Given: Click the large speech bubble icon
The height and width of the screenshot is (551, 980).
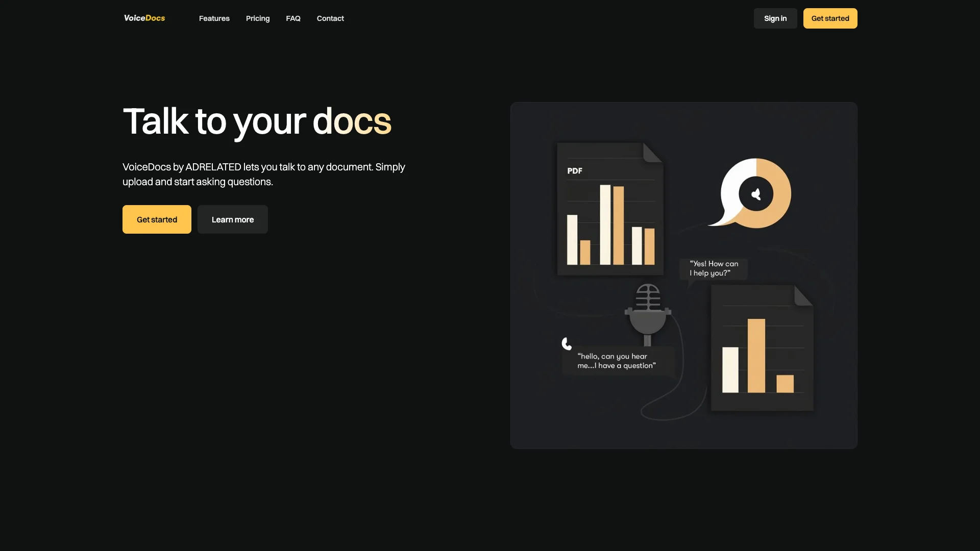Looking at the screenshot, I should (x=750, y=194).
